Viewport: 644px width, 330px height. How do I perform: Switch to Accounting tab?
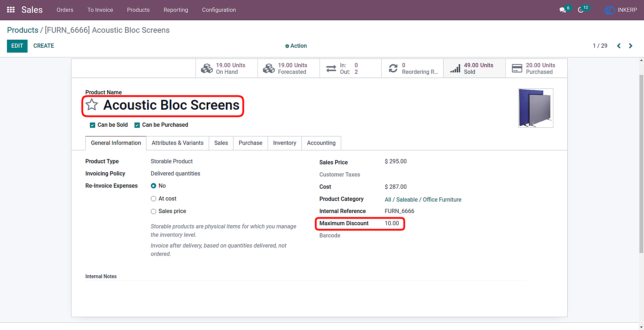coord(321,143)
